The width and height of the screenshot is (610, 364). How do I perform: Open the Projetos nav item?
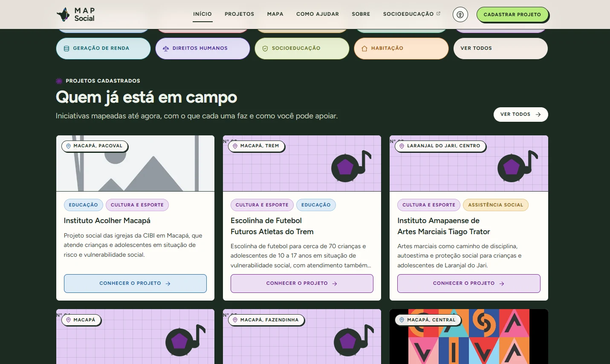[240, 14]
